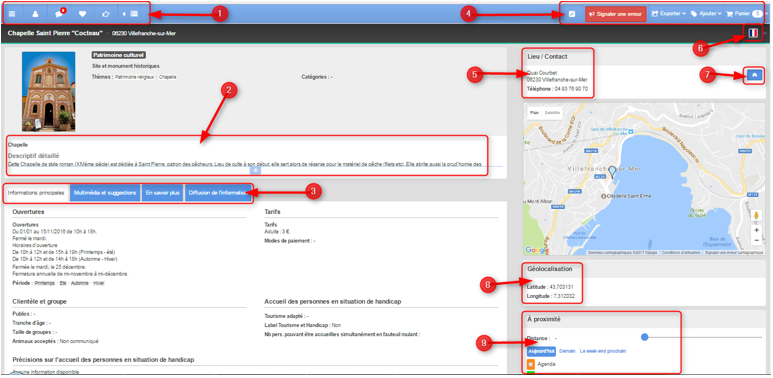The image size is (773, 378).
Task: Switch the map to Satellite view
Action: [552, 112]
